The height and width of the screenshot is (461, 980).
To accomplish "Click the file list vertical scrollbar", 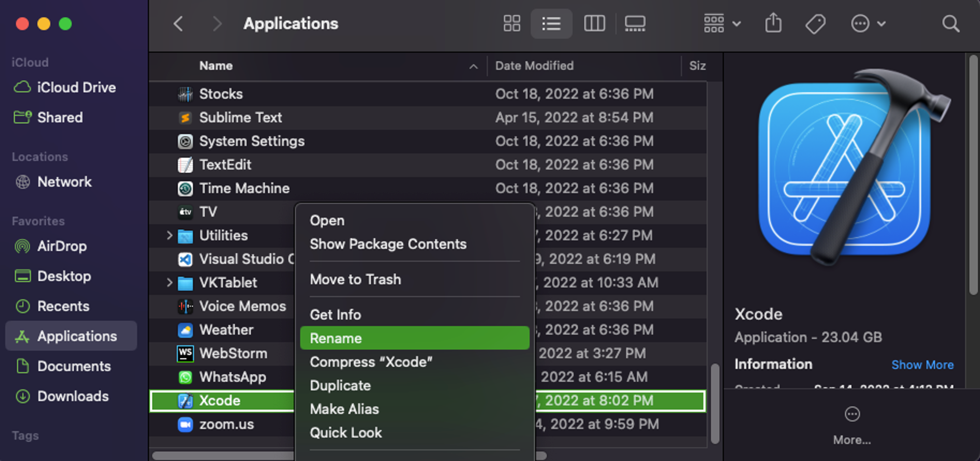I will point(715,403).
